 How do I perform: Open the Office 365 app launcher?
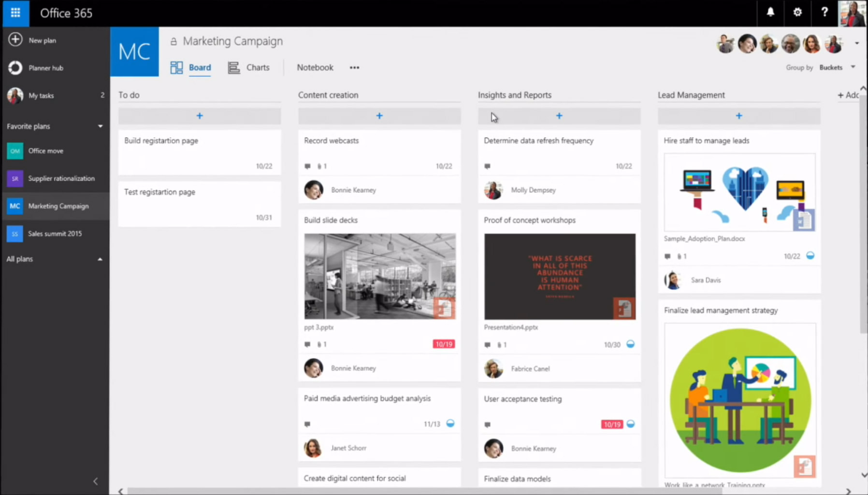(x=15, y=13)
